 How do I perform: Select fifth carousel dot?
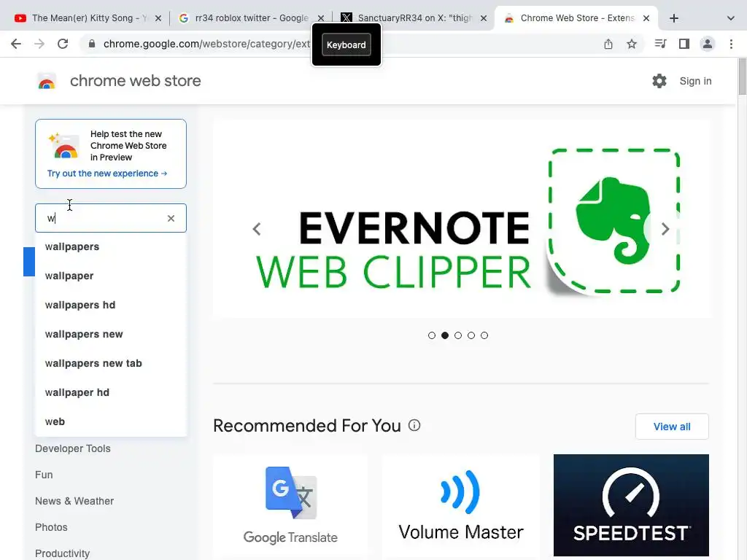point(484,335)
